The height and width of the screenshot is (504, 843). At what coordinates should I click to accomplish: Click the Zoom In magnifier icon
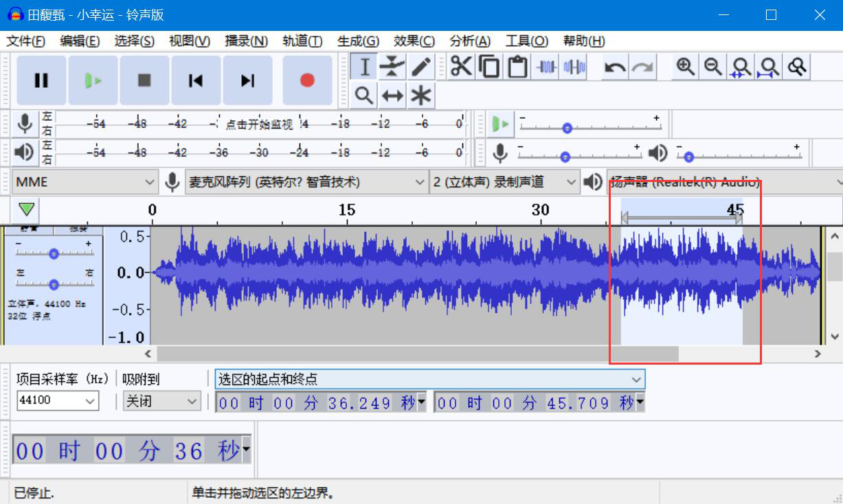tap(685, 67)
